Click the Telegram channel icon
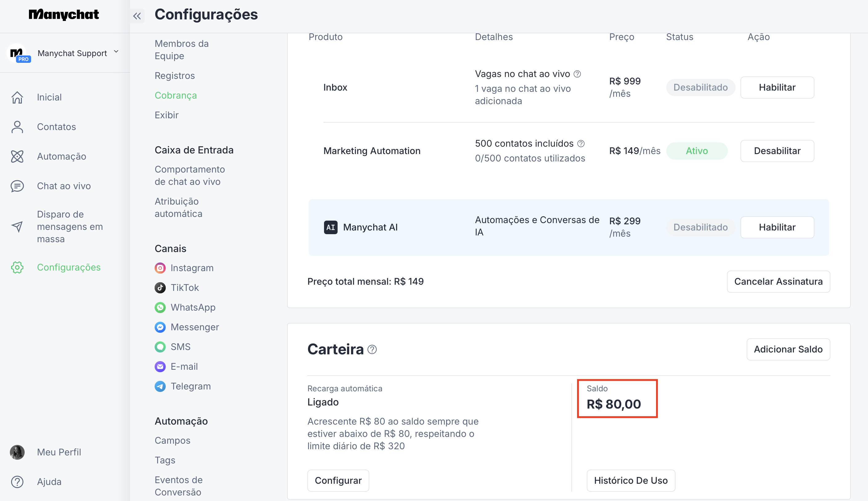This screenshot has height=501, width=868. point(160,386)
